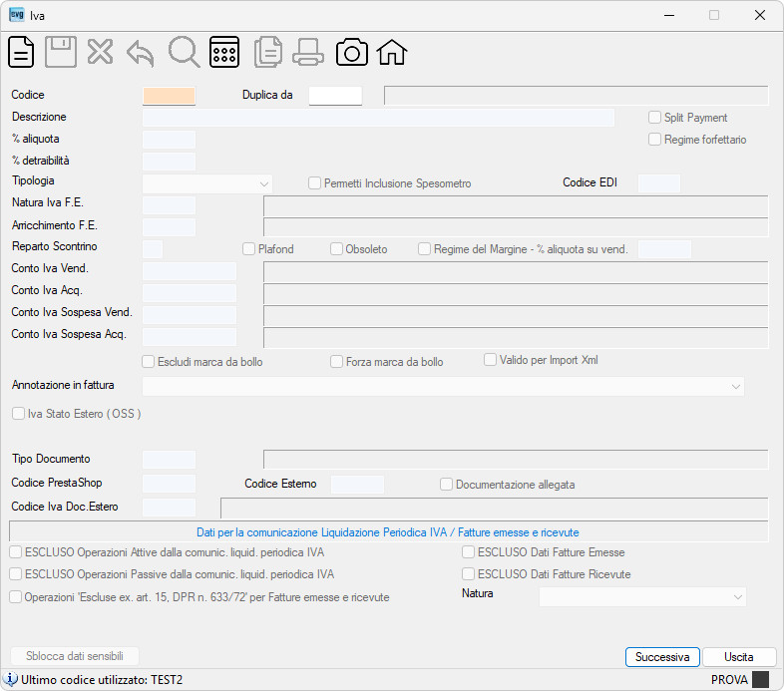This screenshot has width=784, height=691.
Task: Click the calculator grid icon
Action: [x=224, y=52]
